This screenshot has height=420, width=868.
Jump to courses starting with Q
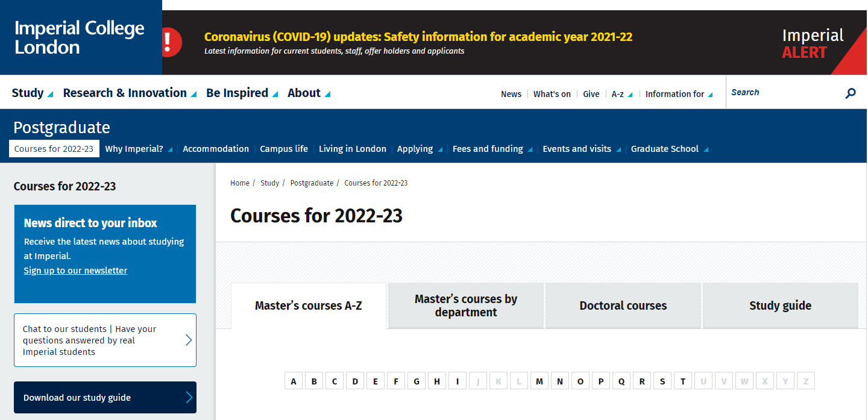[621, 381]
